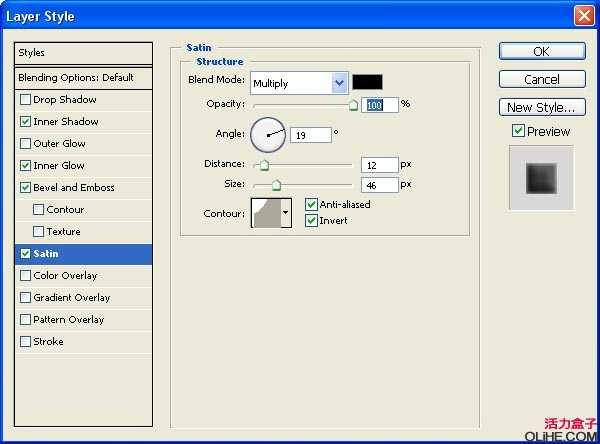The width and height of the screenshot is (600, 444).
Task: Open the black satin color swatch
Action: tap(367, 82)
